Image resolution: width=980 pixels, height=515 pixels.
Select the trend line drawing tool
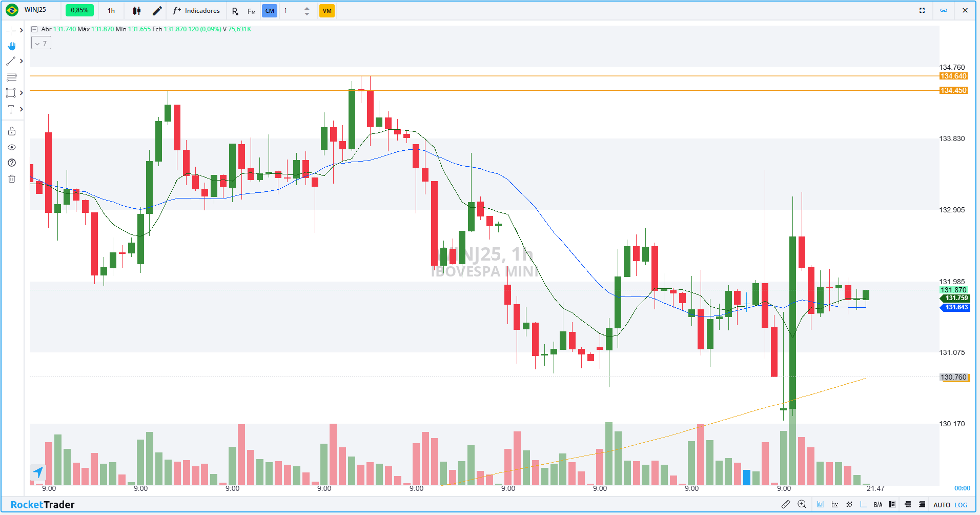11,61
